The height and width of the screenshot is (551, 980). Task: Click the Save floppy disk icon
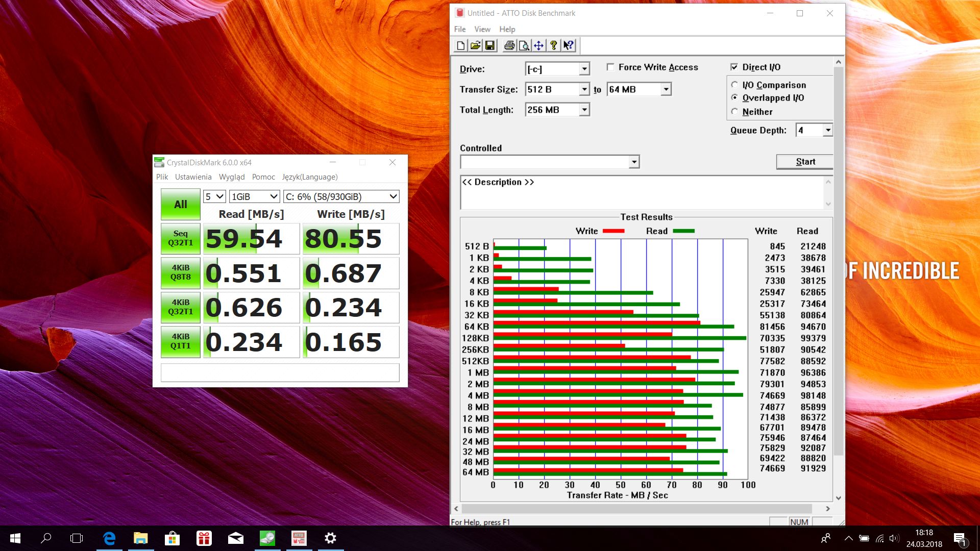click(x=490, y=46)
